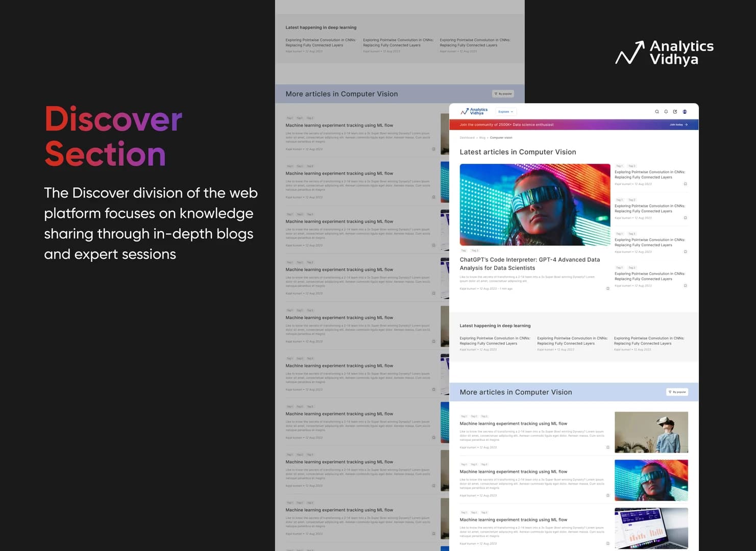Open Machine learning title beside laptop dashboard thumbnail

click(x=514, y=520)
